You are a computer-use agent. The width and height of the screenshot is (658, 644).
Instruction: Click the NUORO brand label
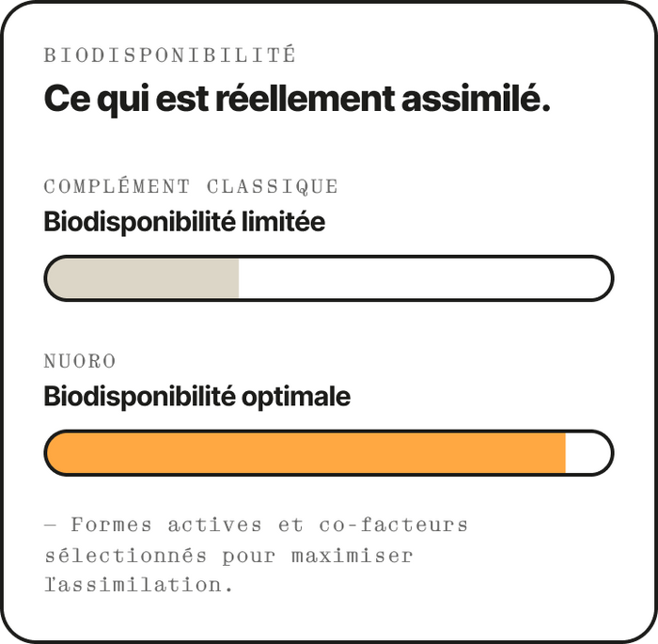[x=80, y=361]
